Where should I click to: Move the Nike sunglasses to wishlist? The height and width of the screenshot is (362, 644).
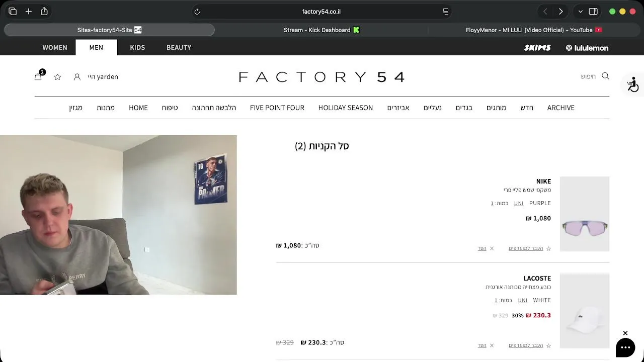click(529, 248)
